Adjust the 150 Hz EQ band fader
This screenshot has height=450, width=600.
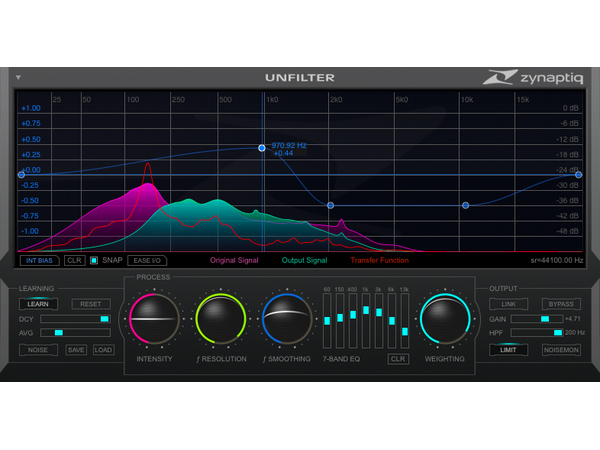click(340, 321)
